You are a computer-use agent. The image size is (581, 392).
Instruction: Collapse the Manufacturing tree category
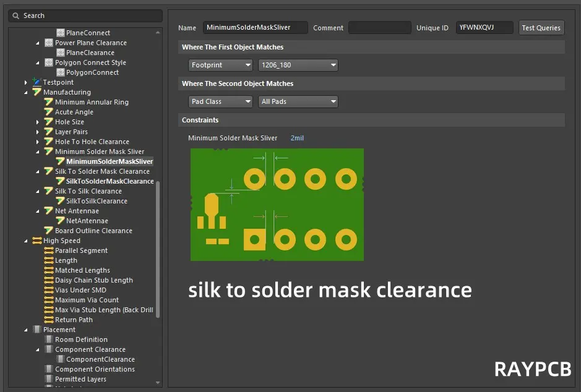(26, 93)
